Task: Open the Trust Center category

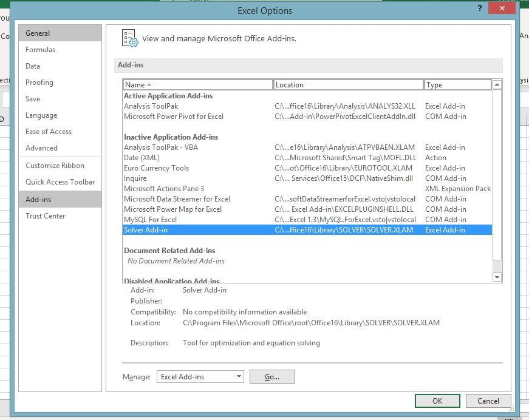Action: coord(60,216)
